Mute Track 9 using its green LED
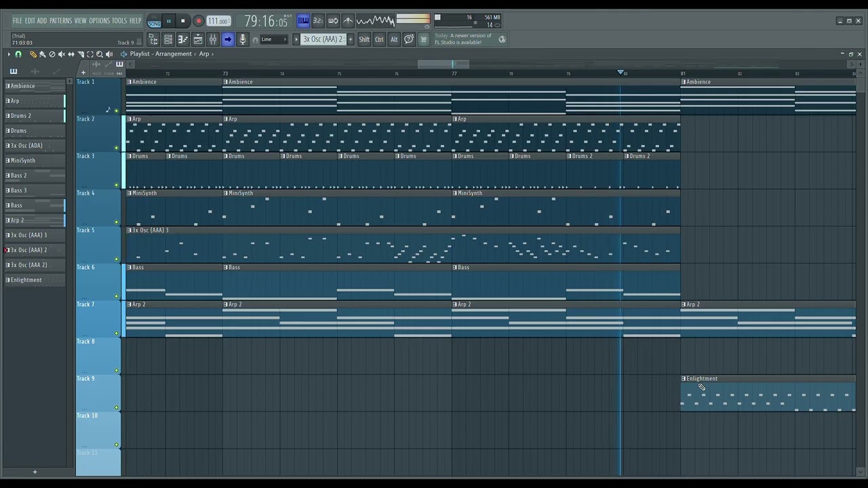The width and height of the screenshot is (868, 488). coord(116,407)
